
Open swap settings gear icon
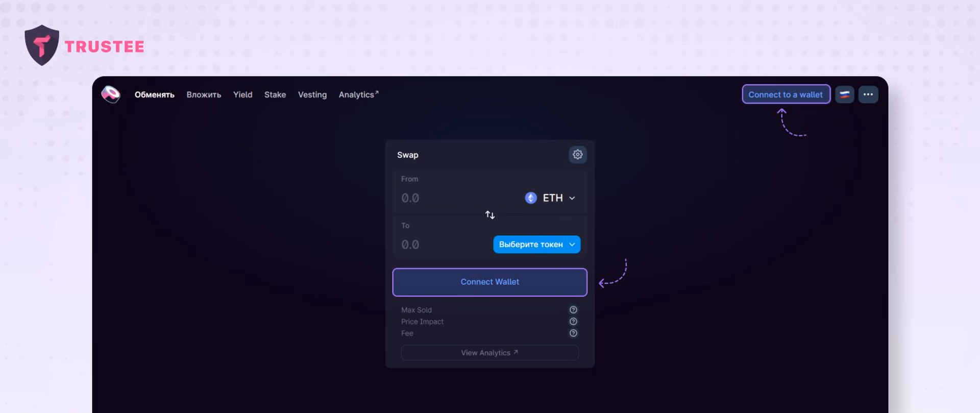[577, 155]
